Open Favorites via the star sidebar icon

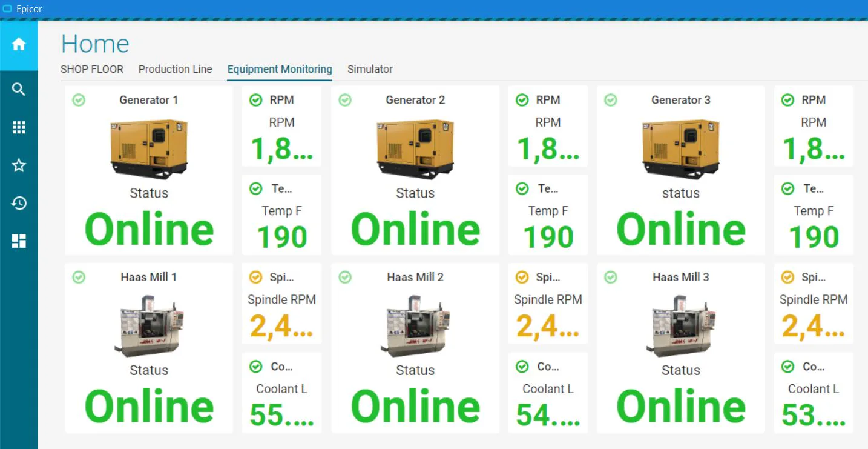(x=19, y=165)
